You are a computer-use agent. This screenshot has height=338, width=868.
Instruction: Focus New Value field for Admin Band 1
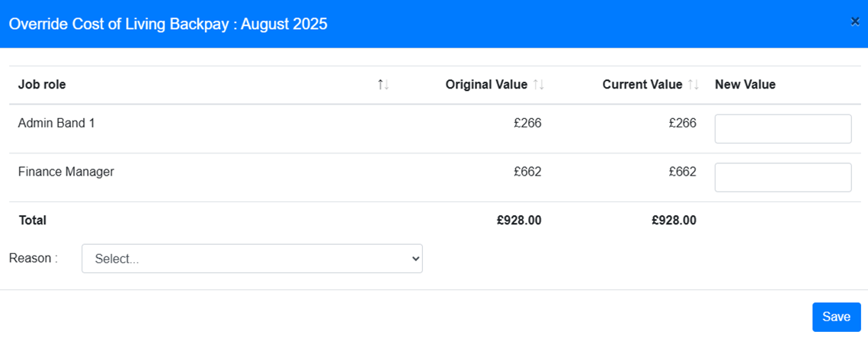pos(783,128)
